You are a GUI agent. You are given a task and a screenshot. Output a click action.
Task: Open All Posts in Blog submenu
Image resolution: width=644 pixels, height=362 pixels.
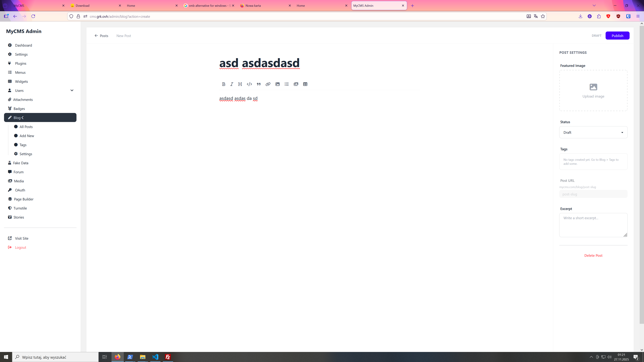[26, 127]
